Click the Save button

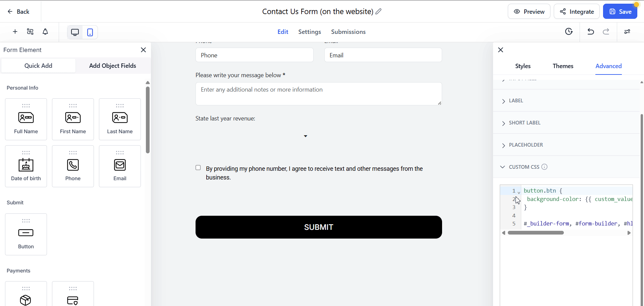tap(620, 11)
